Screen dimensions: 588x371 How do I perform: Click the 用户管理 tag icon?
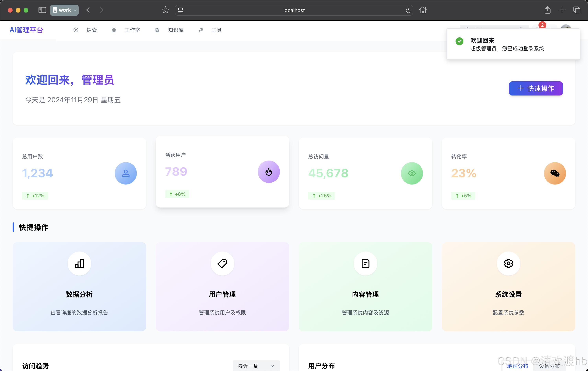click(222, 263)
